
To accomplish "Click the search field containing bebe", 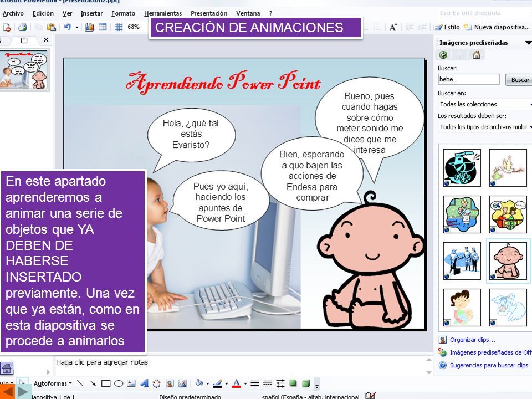I will click(469, 79).
